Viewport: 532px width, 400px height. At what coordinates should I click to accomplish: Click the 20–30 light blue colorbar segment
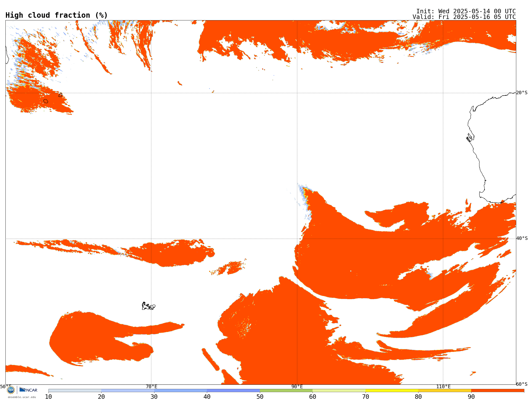128,391
